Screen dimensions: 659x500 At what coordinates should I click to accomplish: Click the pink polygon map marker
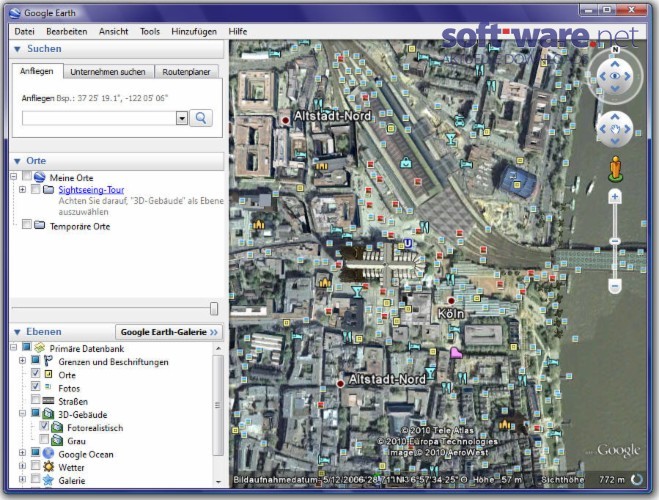(456, 353)
